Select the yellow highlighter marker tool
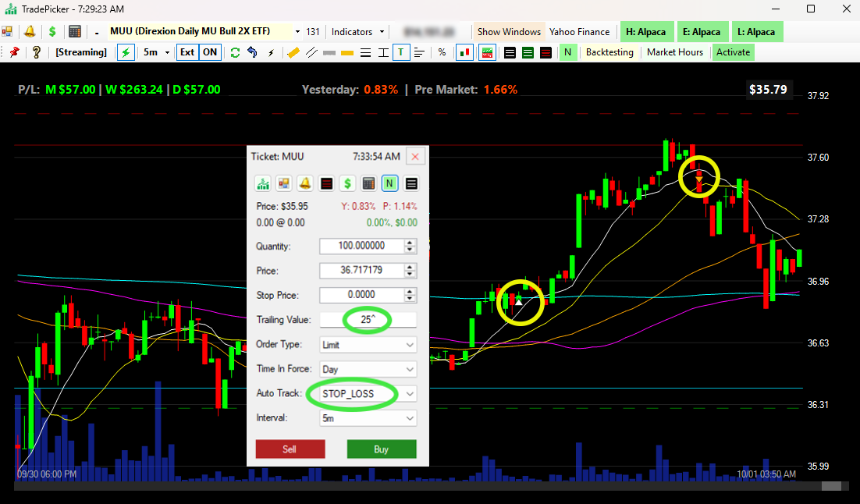860x504 pixels. click(293, 52)
